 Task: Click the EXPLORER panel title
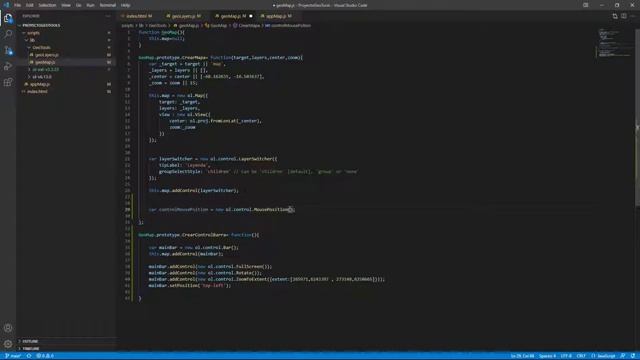(x=31, y=16)
